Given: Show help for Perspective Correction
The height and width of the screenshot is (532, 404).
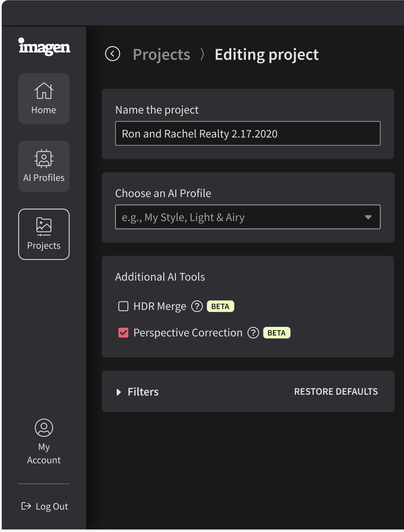Looking at the screenshot, I should tap(253, 333).
